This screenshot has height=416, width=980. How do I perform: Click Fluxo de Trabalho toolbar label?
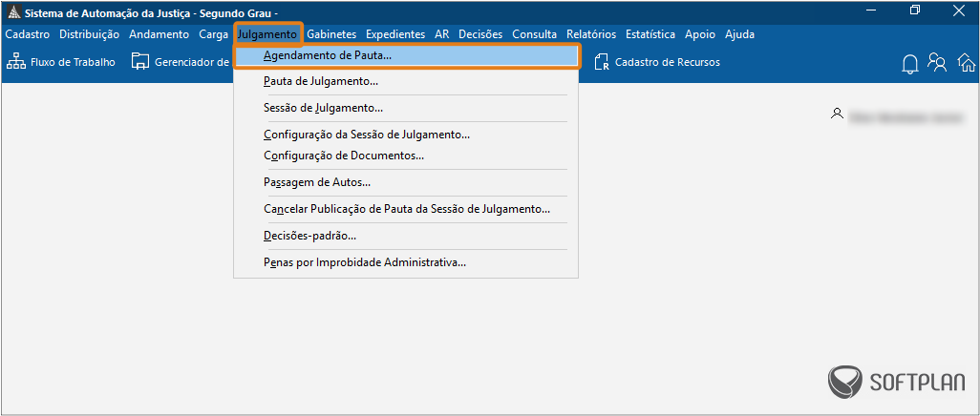coord(74,62)
